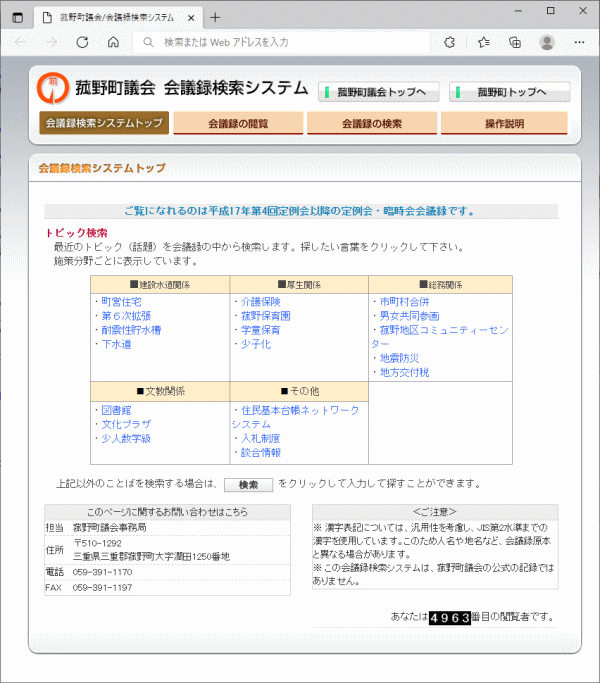Click the tab actions icon at top left

click(17, 18)
